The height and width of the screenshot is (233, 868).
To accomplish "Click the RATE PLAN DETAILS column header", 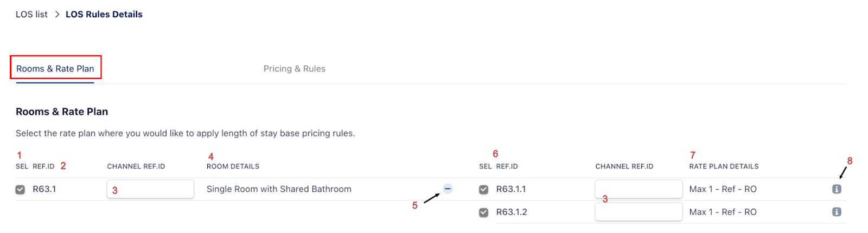I will coord(724,166).
